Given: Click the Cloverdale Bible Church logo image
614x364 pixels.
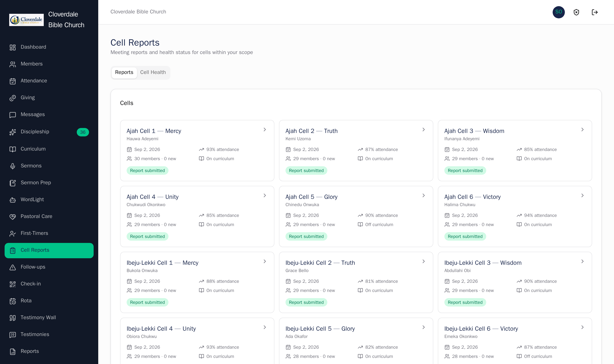Looking at the screenshot, I should 26,20.
